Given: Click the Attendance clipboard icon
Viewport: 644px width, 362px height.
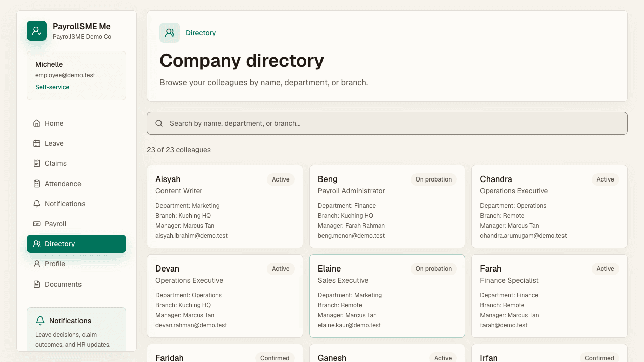Looking at the screenshot, I should 37,184.
